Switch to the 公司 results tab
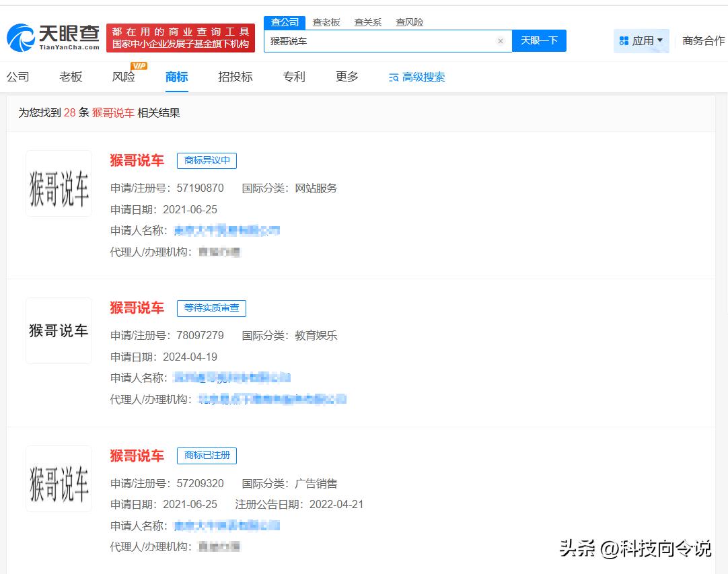The width and height of the screenshot is (728, 574). pos(18,77)
